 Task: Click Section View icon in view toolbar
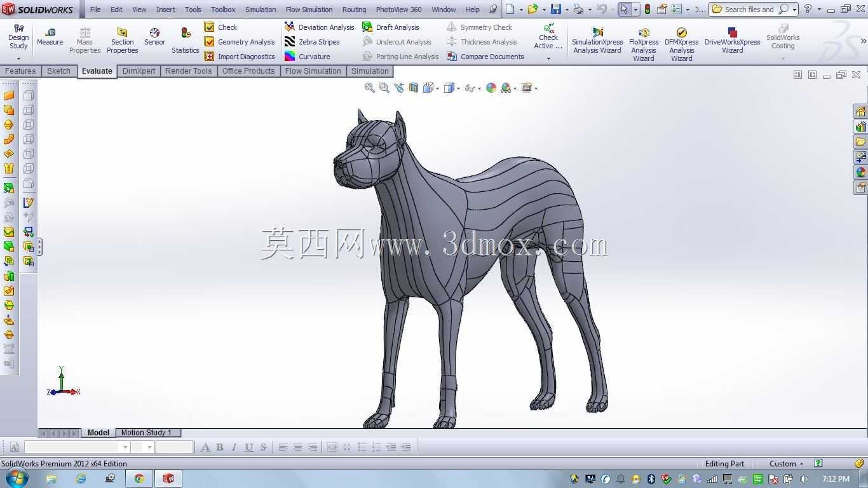pyautogui.click(x=414, y=88)
